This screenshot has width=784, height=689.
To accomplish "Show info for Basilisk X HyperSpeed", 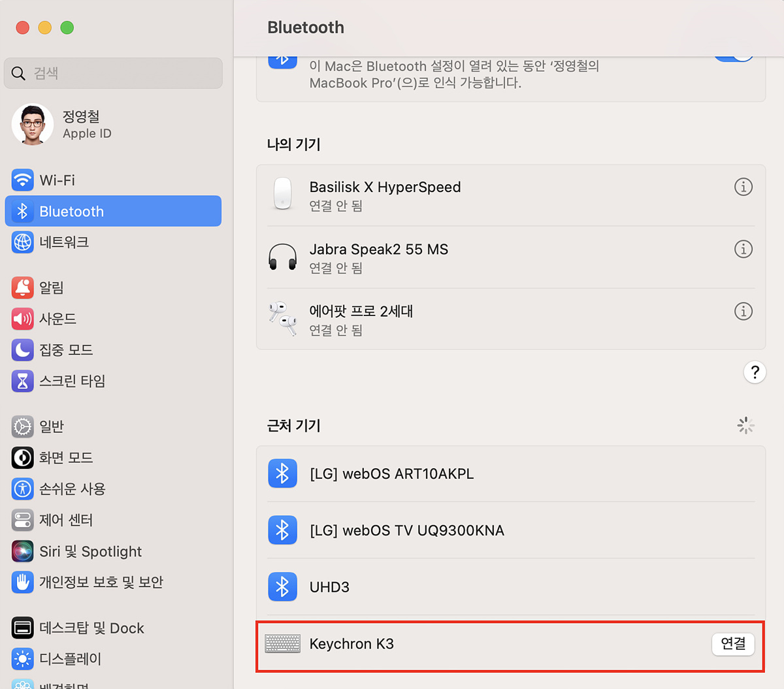I will [743, 187].
